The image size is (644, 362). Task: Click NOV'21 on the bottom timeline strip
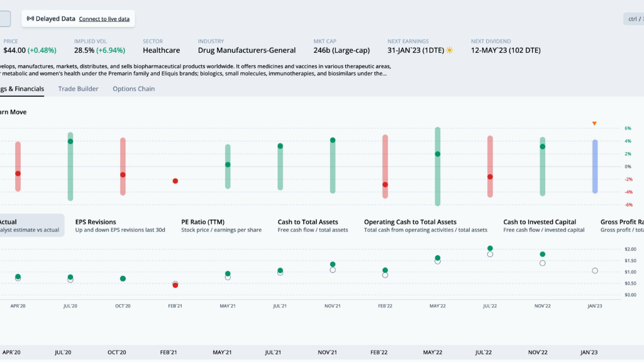click(x=333, y=353)
